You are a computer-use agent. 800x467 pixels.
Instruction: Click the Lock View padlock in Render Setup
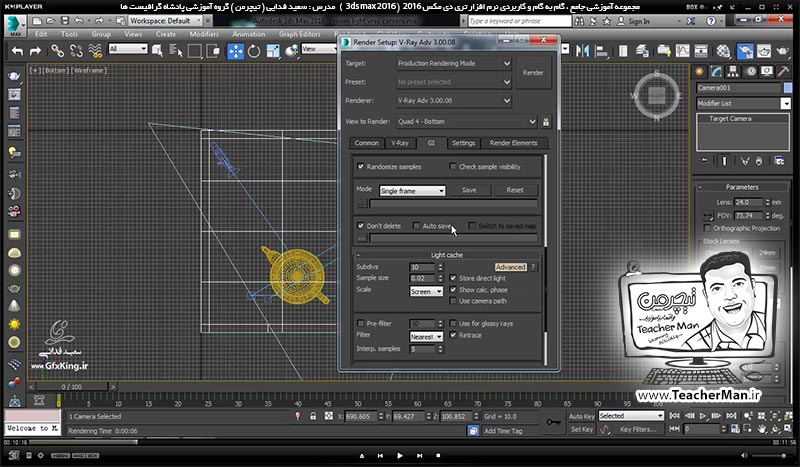coord(546,121)
